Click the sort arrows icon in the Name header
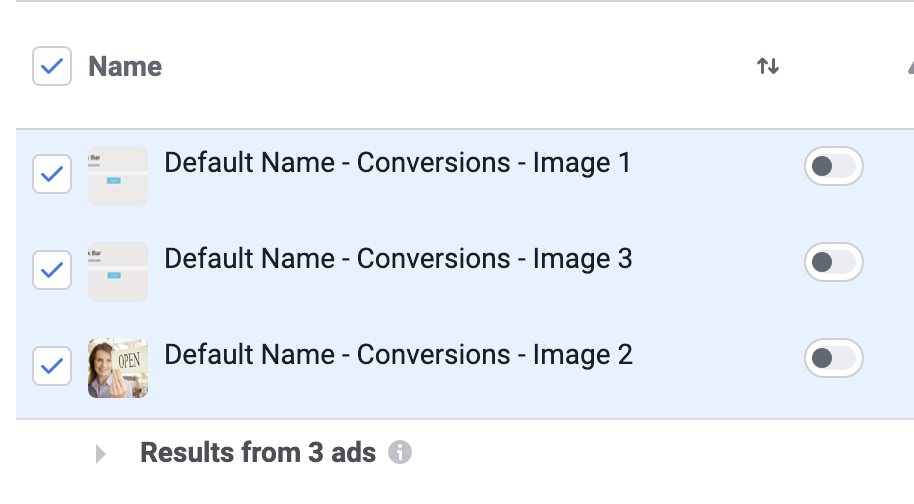Image resolution: width=914 pixels, height=504 pixels. click(x=768, y=66)
